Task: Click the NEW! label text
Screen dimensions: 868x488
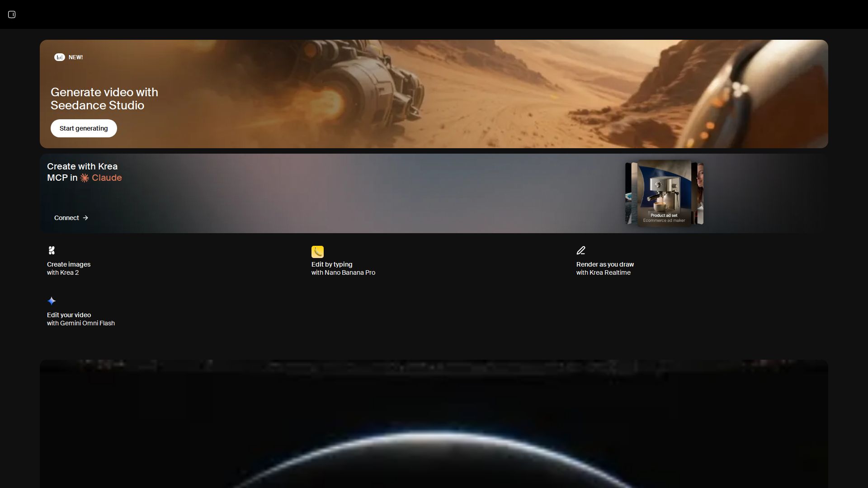Action: click(75, 57)
